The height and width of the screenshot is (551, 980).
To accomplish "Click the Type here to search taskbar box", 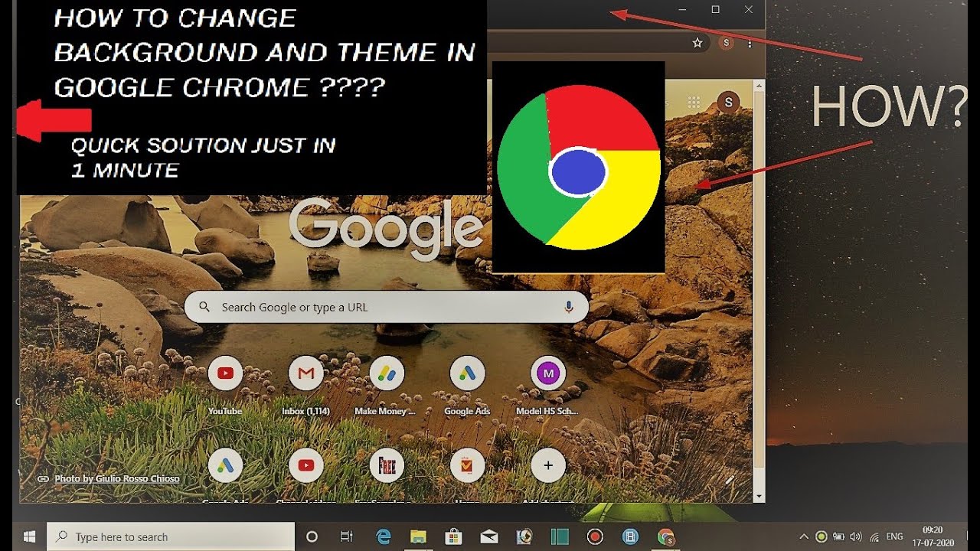I will [171, 536].
